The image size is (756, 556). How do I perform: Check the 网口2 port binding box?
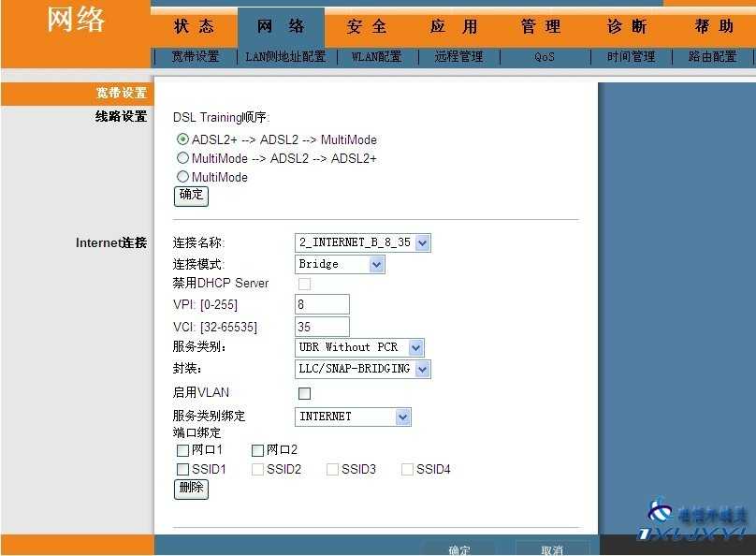257,450
